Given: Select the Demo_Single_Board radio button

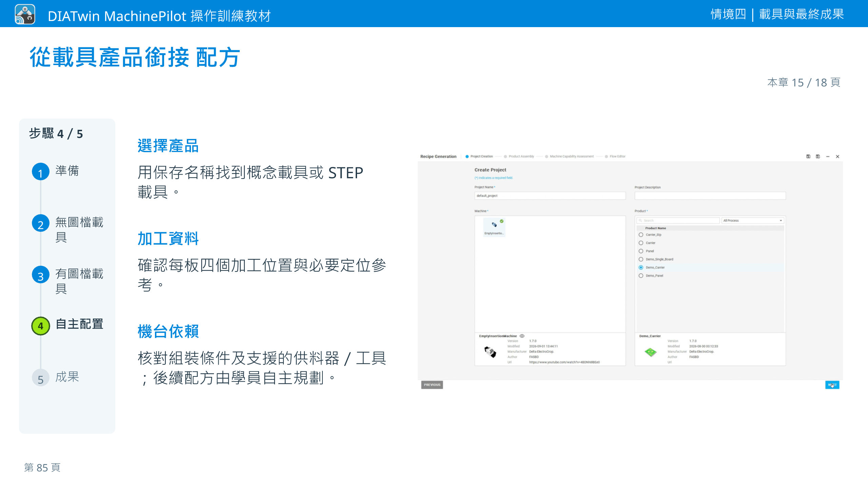Looking at the screenshot, I should [x=641, y=259].
